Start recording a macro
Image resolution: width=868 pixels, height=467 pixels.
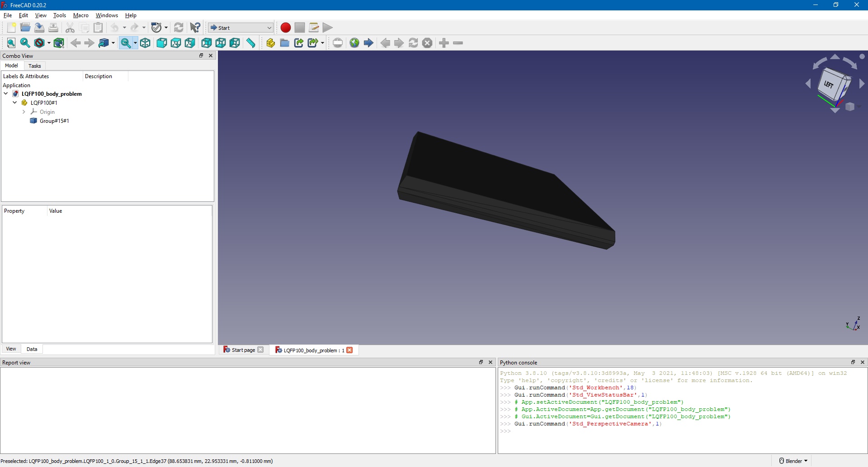286,28
